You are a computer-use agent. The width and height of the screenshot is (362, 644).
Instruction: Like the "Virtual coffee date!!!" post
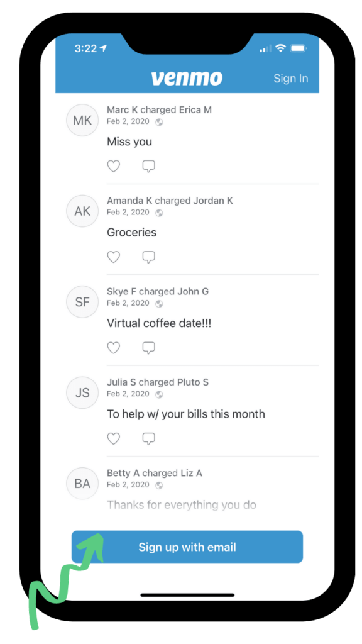point(113,348)
